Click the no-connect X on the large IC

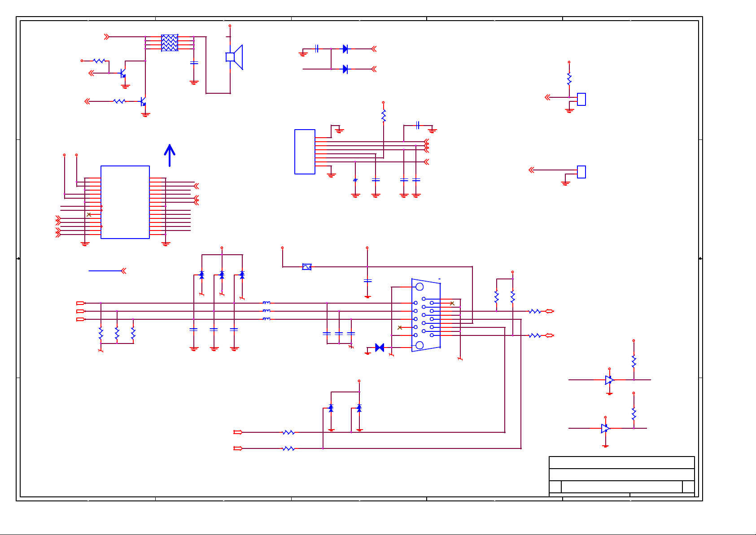point(89,215)
